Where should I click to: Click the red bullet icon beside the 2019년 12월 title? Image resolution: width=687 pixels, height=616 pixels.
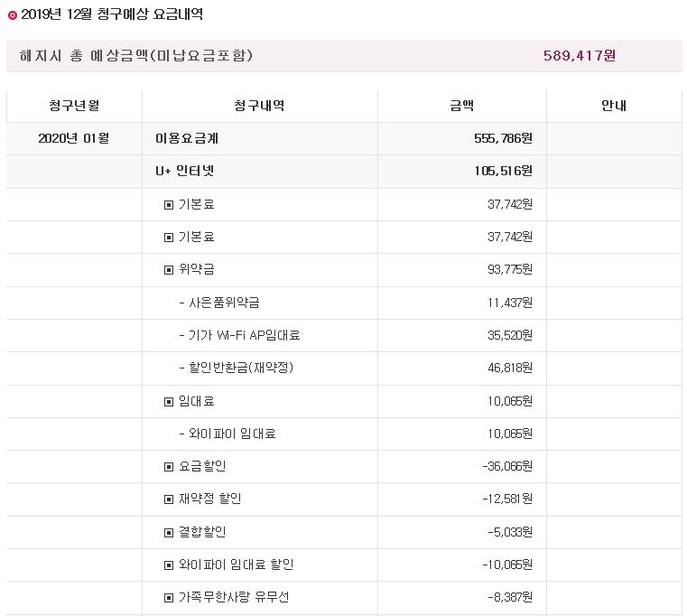click(12, 15)
